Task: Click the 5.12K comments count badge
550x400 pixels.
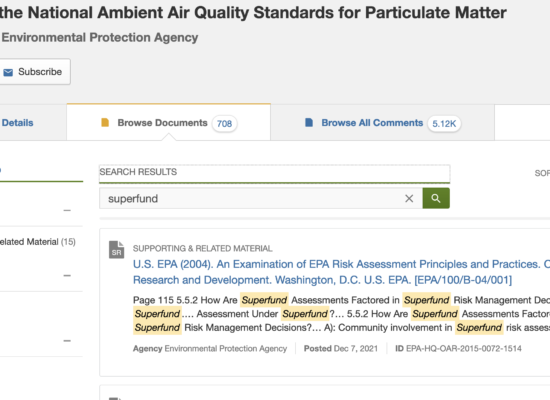Action: [x=444, y=124]
